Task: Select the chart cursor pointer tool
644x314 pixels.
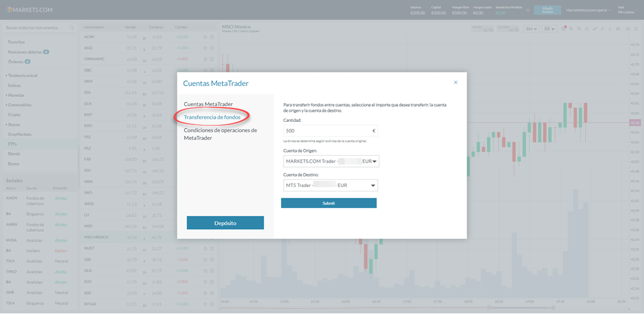Action: click(610, 29)
